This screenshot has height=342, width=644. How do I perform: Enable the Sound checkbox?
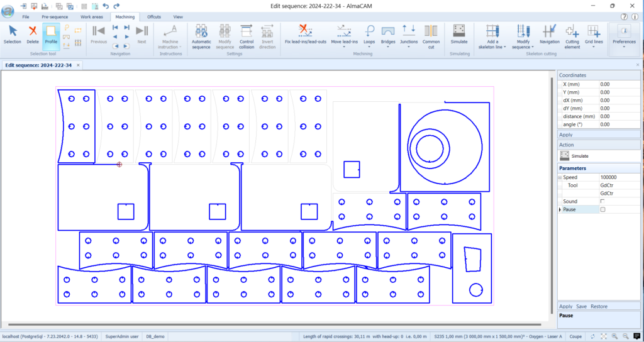tap(603, 201)
